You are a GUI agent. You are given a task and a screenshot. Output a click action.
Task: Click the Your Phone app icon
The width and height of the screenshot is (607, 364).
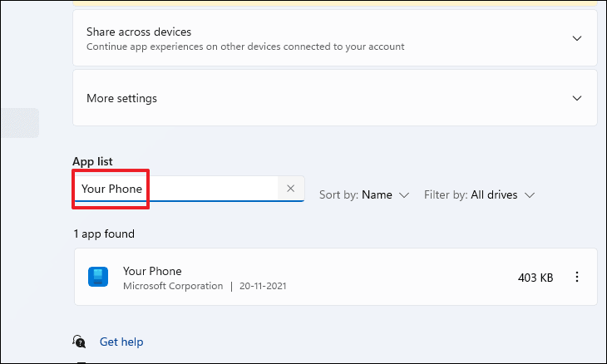[x=98, y=277]
